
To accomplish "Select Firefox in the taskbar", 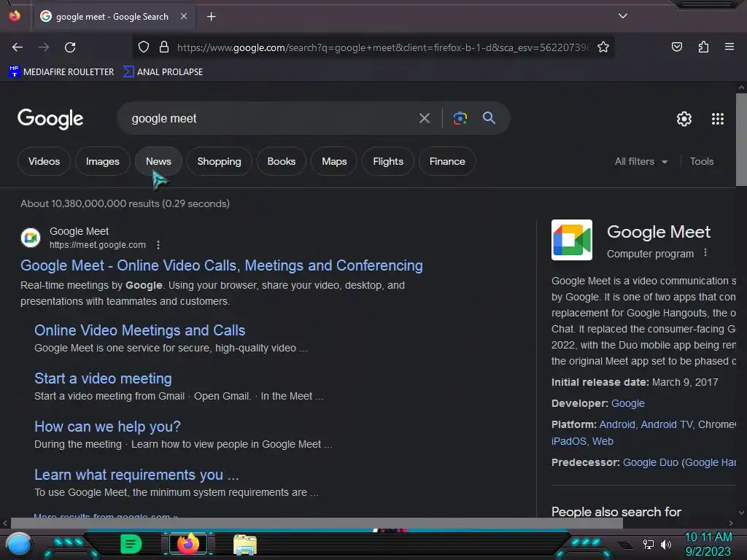I will click(x=188, y=544).
